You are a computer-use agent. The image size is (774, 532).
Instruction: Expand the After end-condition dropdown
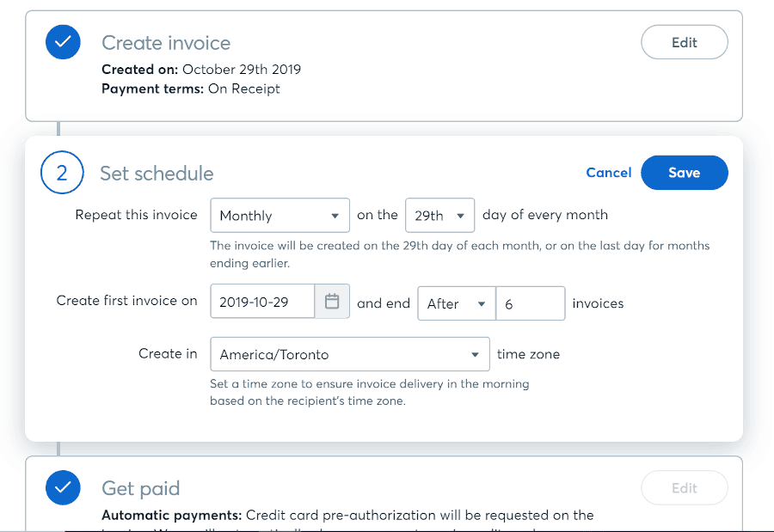pos(457,303)
